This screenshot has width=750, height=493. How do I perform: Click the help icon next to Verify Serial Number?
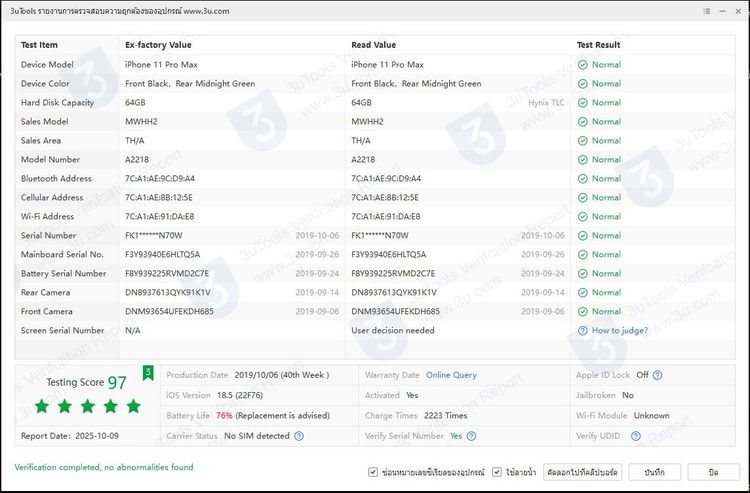click(471, 436)
